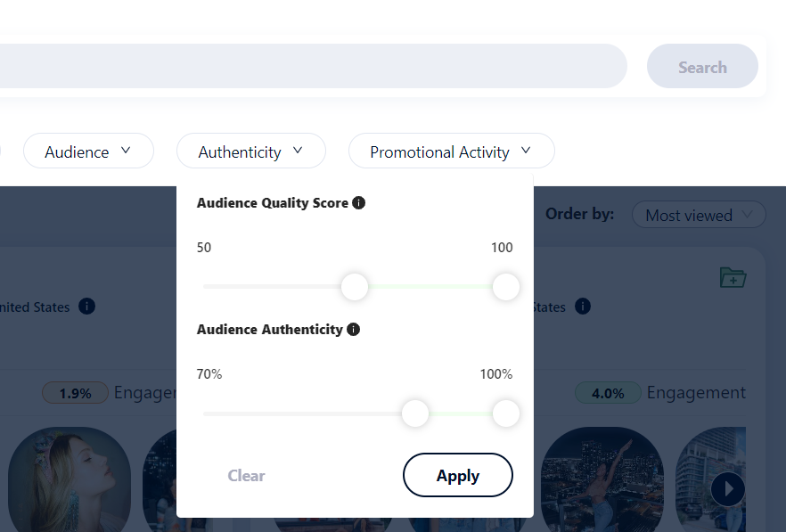
Task: Click the 4.0% engagement badge
Action: [x=608, y=393]
